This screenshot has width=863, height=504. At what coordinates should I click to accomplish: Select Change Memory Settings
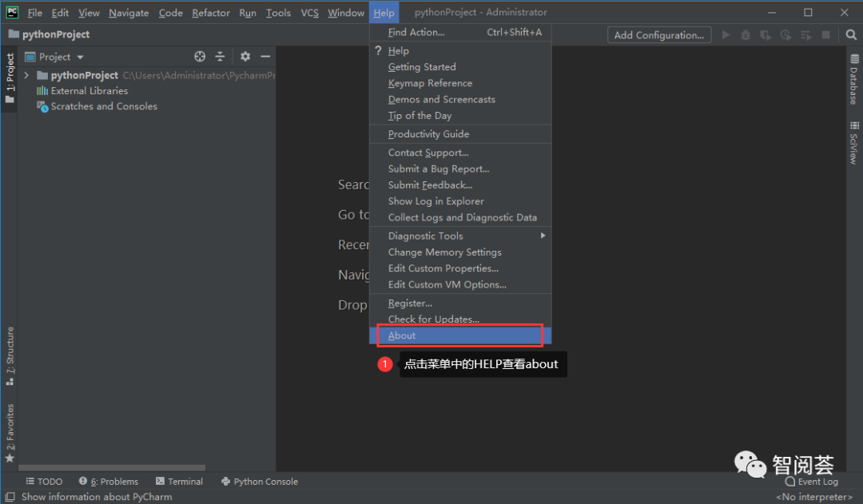pos(460,252)
